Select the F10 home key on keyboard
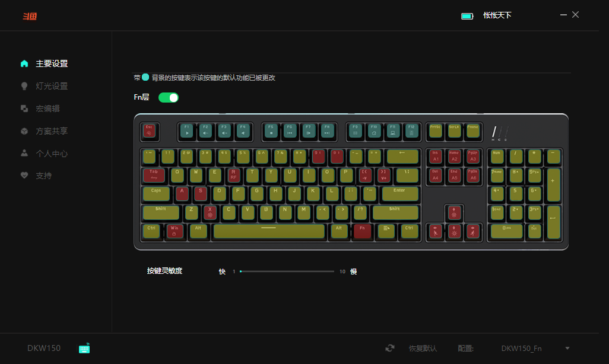The width and height of the screenshot is (609, 364). 373,131
